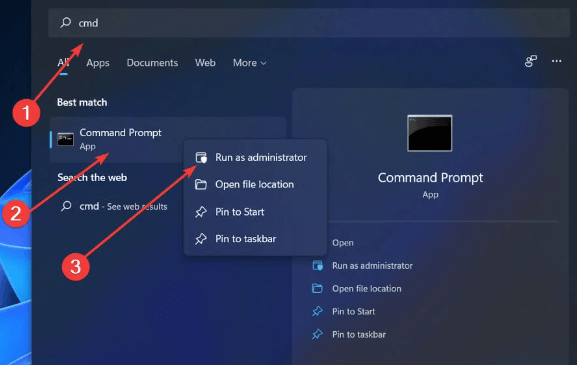The image size is (577, 366).
Task: Click the cmd search input field
Action: click(309, 23)
